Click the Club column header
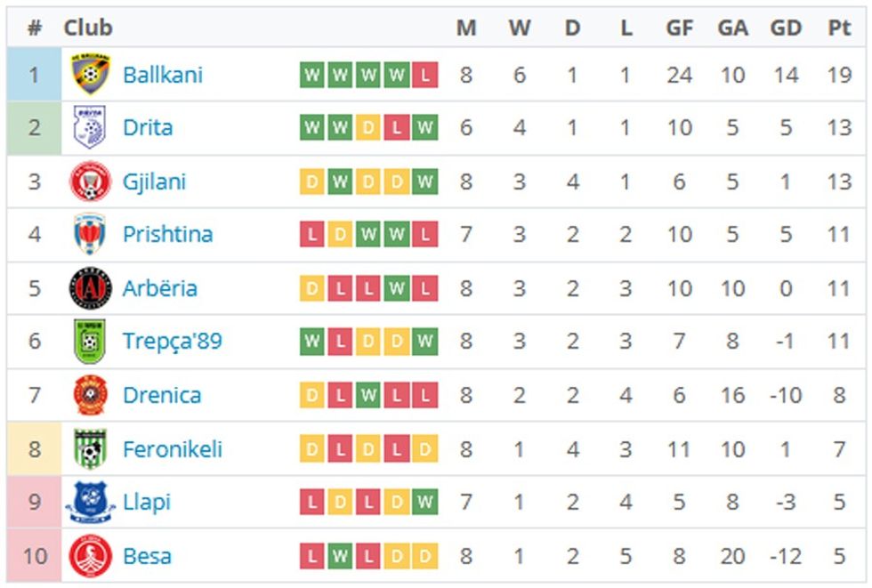The height and width of the screenshot is (588, 872). 88,28
